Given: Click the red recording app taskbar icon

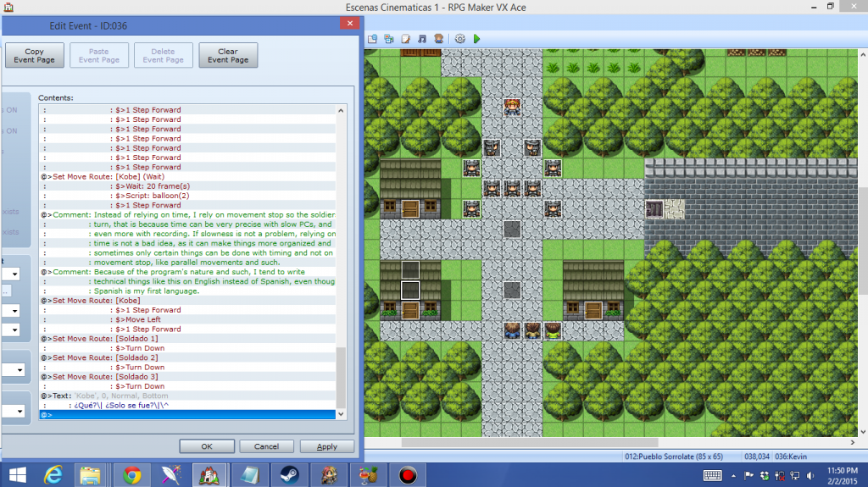Looking at the screenshot, I should pos(409,474).
